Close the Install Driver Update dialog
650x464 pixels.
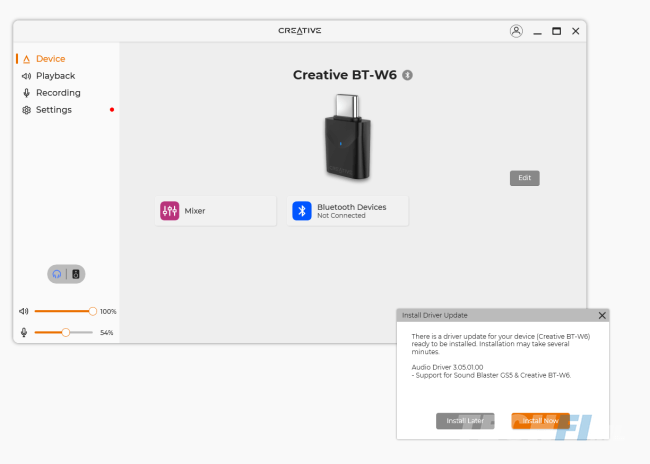(602, 316)
